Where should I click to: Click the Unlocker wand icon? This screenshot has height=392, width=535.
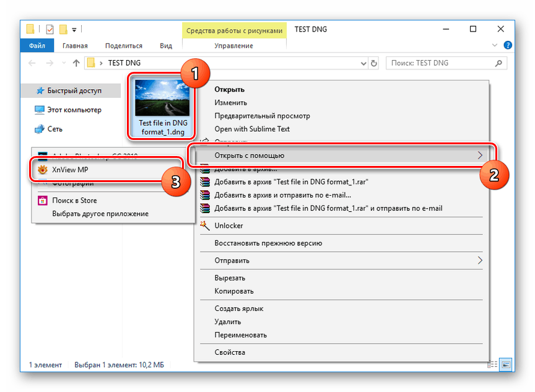[205, 225]
